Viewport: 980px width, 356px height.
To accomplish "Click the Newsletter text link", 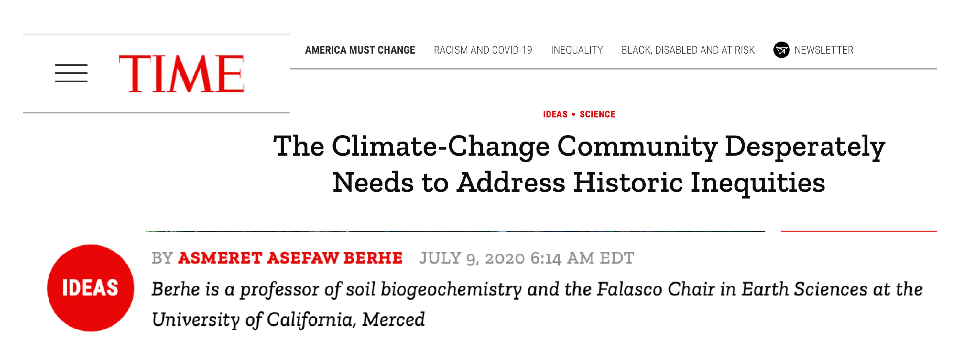I will [824, 50].
